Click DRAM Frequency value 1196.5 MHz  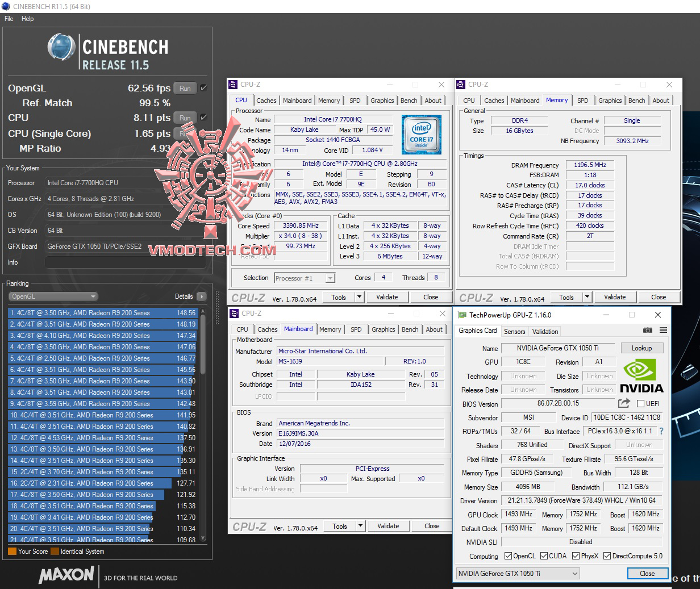(x=590, y=165)
